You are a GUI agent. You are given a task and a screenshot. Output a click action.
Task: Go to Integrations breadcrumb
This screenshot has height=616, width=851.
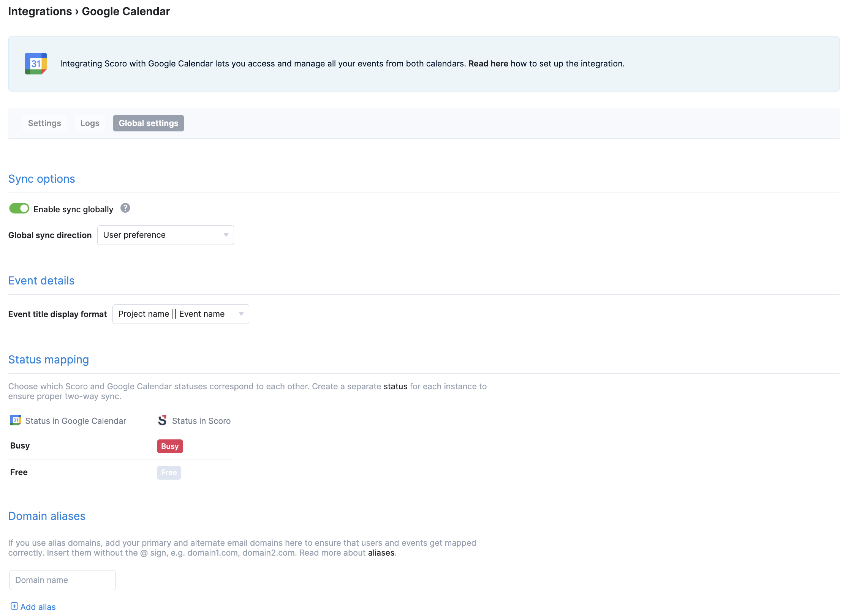click(40, 11)
